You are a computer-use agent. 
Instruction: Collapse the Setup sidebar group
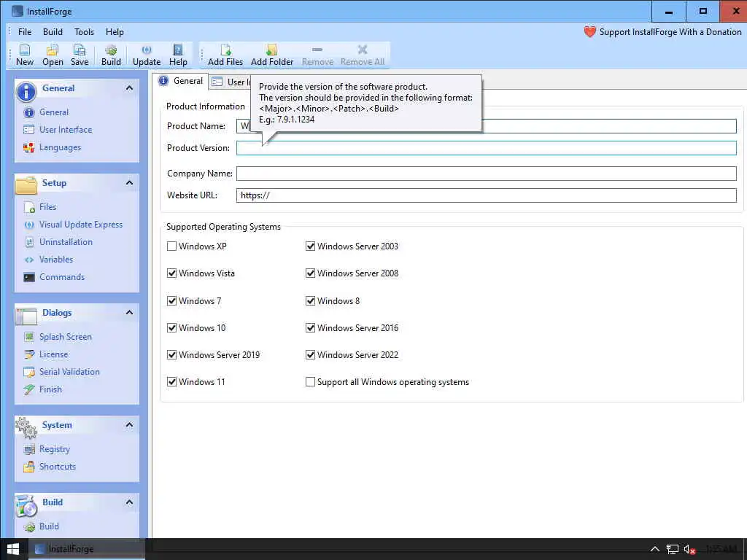pos(129,183)
